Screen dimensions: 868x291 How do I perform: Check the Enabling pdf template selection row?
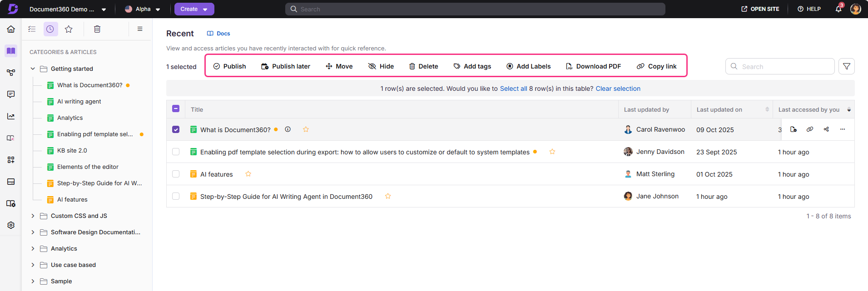(x=176, y=152)
